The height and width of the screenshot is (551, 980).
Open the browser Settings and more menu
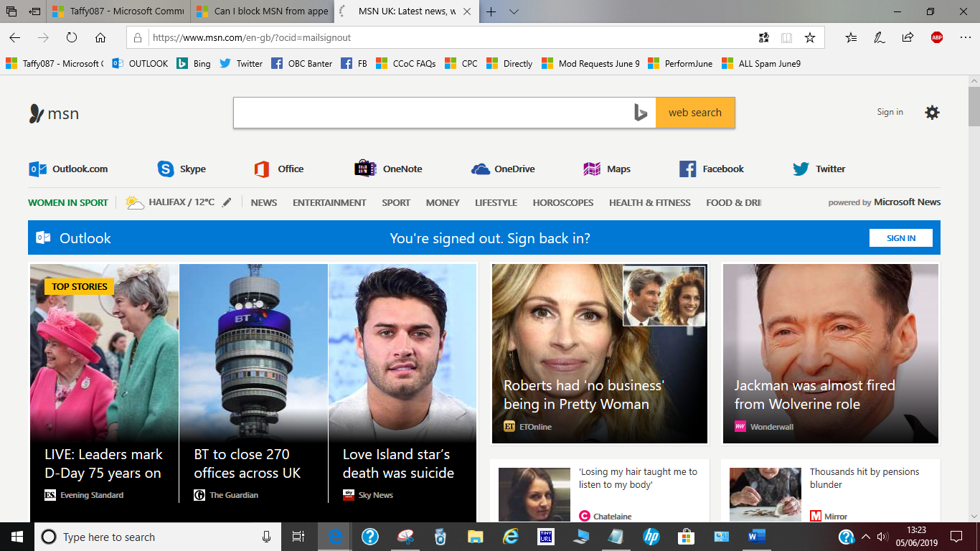964,37
